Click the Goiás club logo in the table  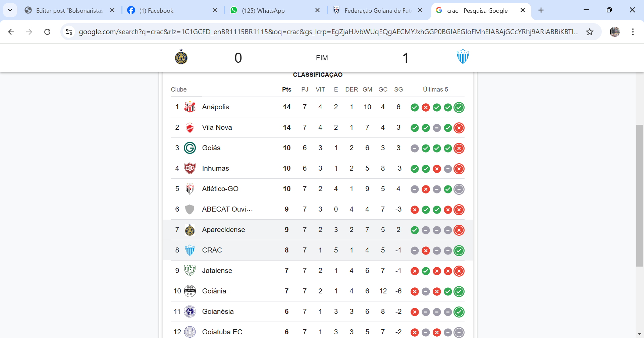click(x=190, y=148)
